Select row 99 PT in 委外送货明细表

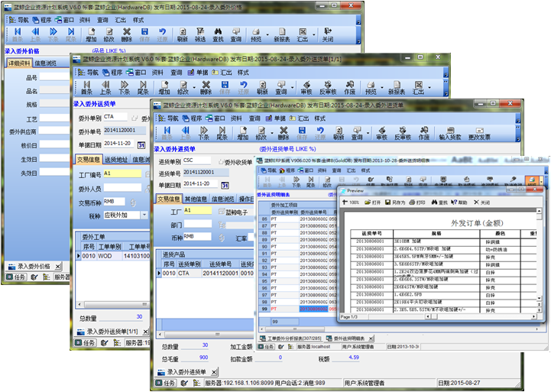pos(297,309)
